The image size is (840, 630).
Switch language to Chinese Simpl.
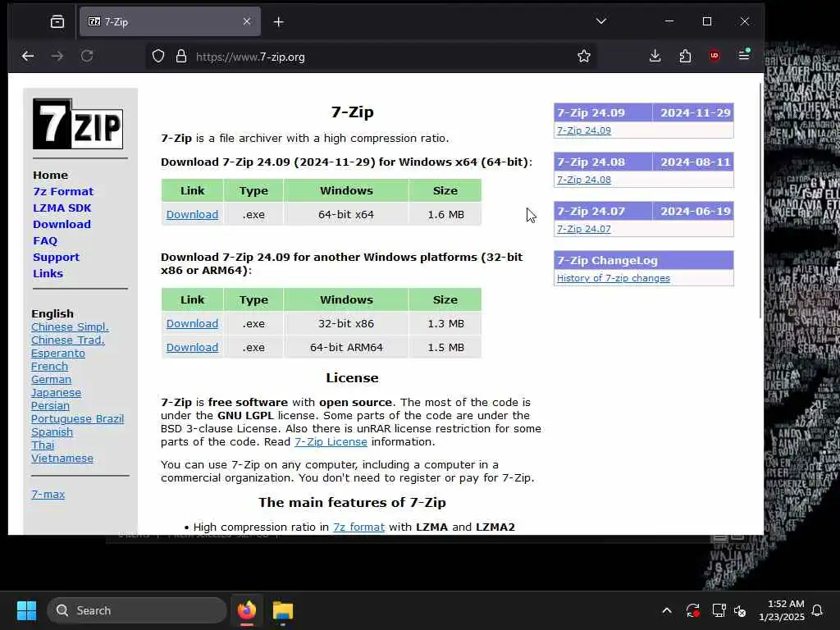[70, 326]
